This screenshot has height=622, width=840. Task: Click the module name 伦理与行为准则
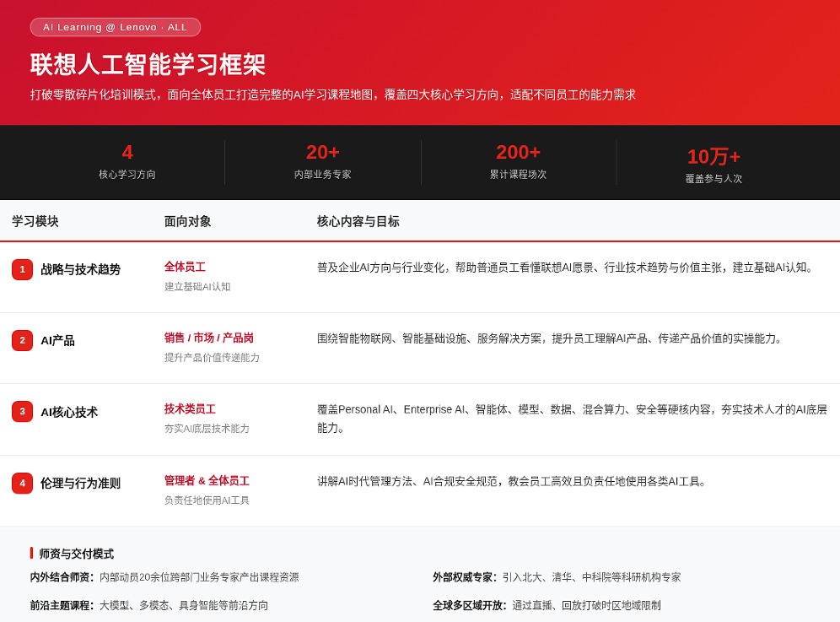click(80, 483)
